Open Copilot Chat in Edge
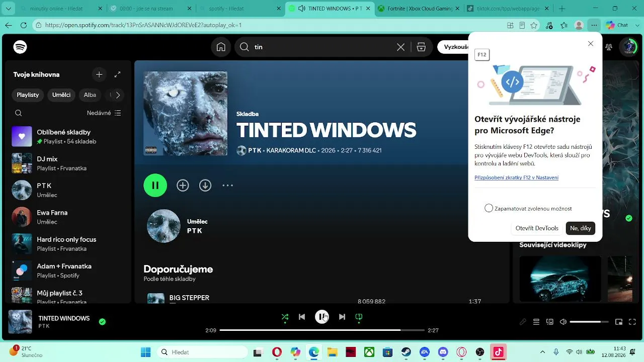Screen dimensions: 644x362 (x=617, y=25)
